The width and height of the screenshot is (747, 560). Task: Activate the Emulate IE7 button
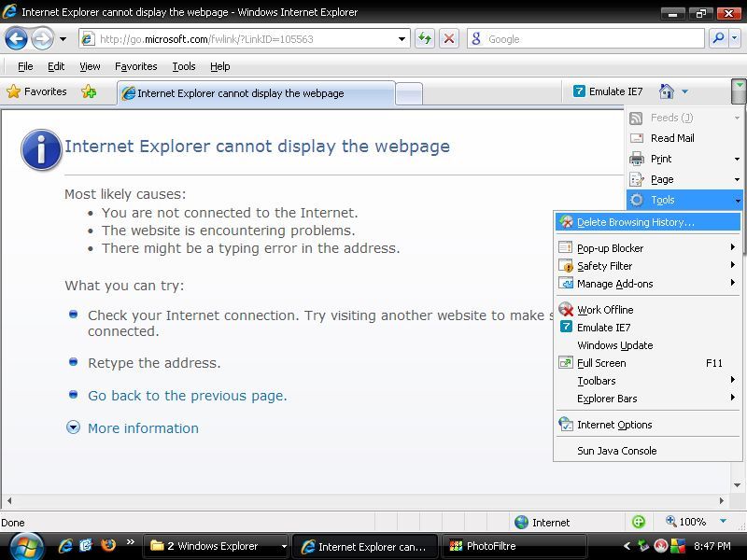point(608,91)
